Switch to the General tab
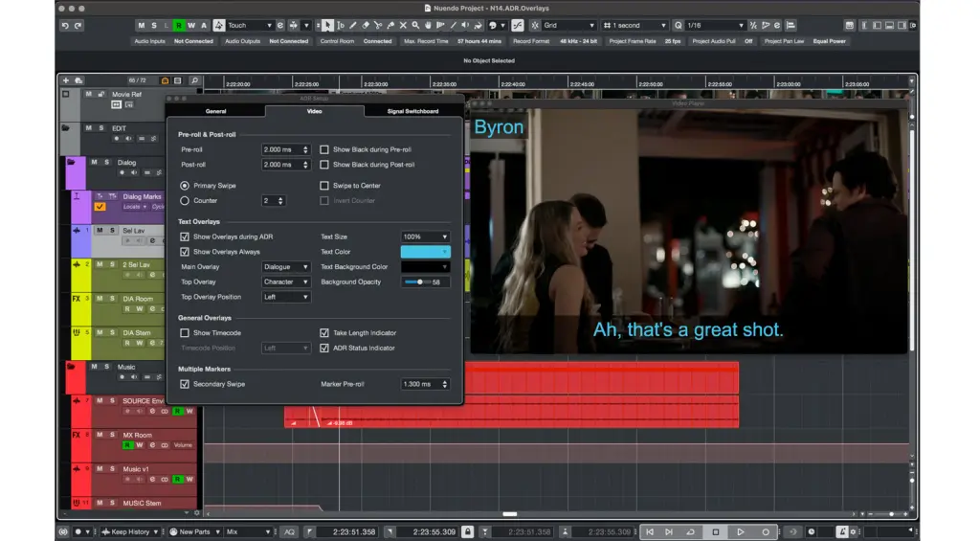This screenshot has height=541, width=980. (x=215, y=111)
